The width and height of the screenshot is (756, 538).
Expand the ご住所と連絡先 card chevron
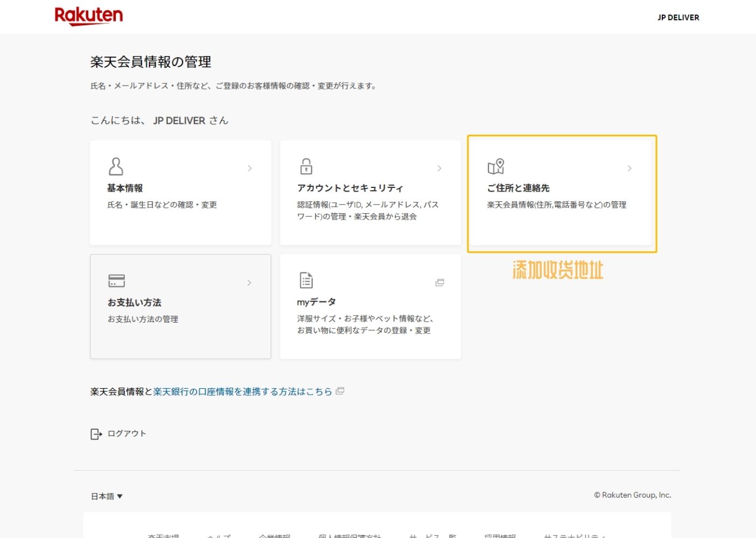pos(629,168)
